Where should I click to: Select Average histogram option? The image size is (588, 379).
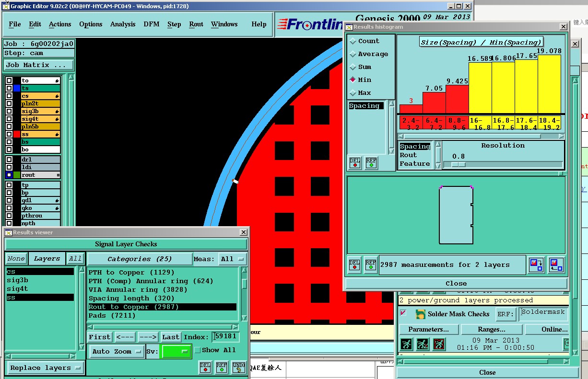click(x=353, y=54)
